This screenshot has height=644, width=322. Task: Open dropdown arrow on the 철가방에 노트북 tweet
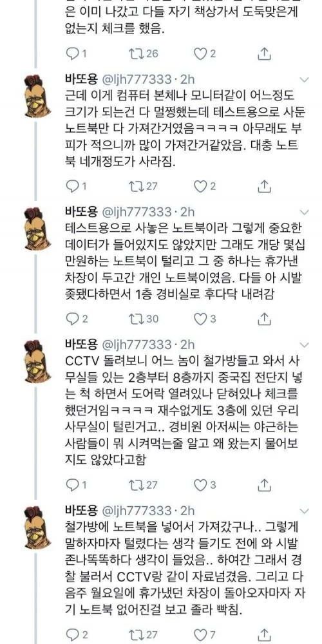[x=305, y=511]
